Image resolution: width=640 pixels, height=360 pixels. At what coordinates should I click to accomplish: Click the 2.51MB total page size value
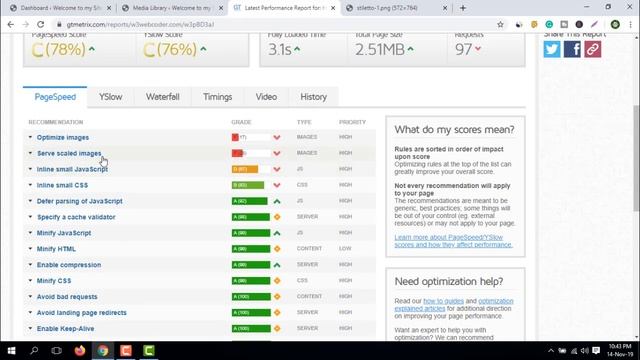click(380, 50)
